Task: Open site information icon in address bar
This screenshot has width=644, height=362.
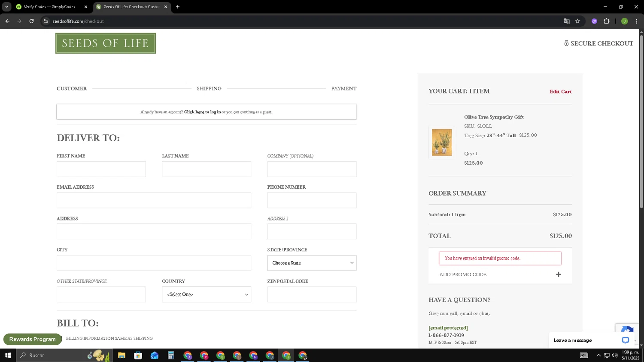Action: click(x=46, y=21)
